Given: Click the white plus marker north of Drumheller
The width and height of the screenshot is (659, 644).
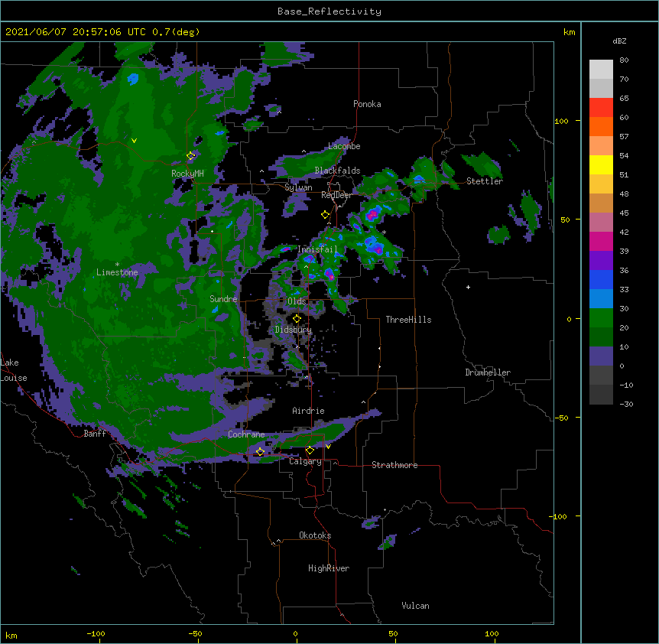Looking at the screenshot, I should coord(468,287).
